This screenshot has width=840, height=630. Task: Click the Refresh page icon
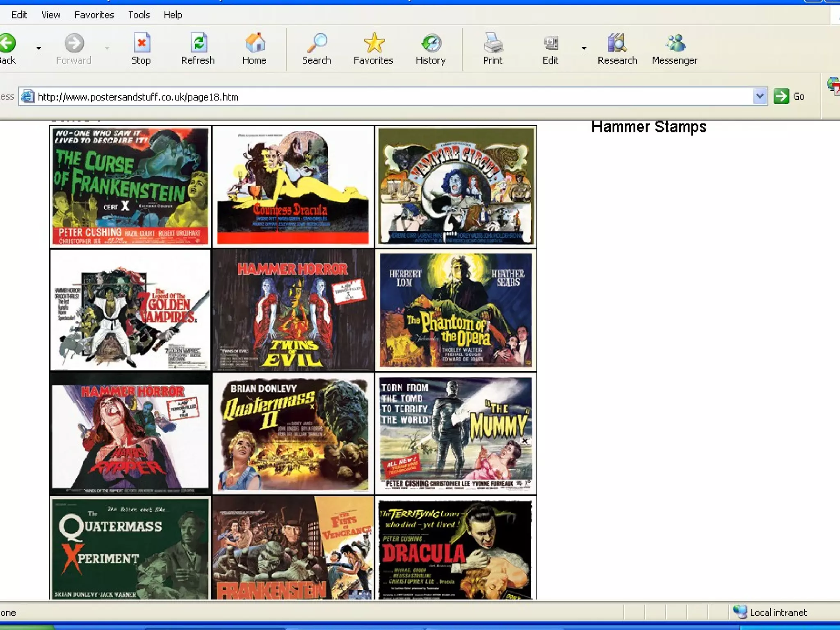coord(198,43)
